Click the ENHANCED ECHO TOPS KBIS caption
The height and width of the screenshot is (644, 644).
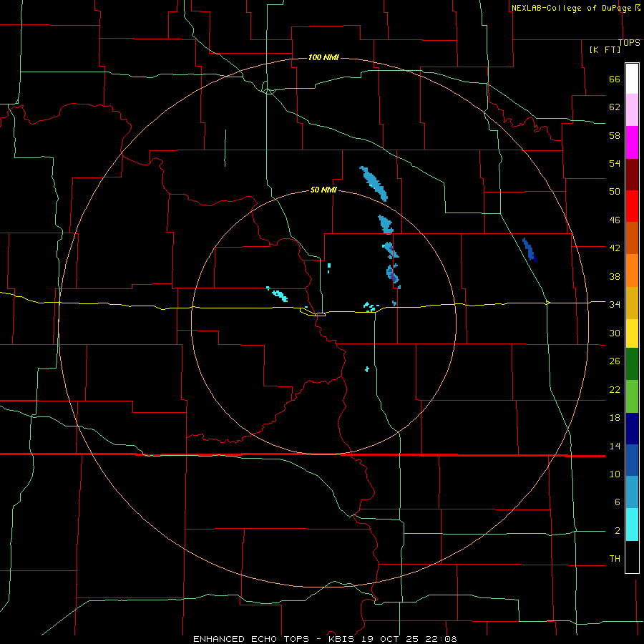pyautogui.click(x=325, y=639)
